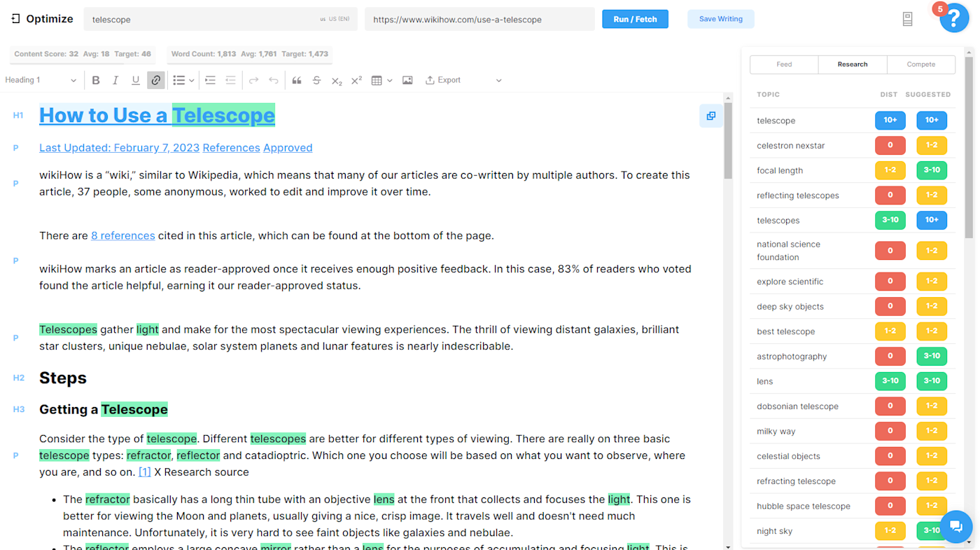Open the 8 references link
The width and height of the screenshot is (980, 550).
pyautogui.click(x=123, y=235)
